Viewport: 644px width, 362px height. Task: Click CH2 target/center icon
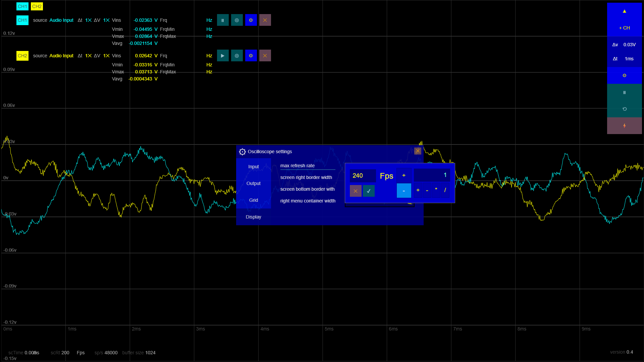[x=237, y=56]
